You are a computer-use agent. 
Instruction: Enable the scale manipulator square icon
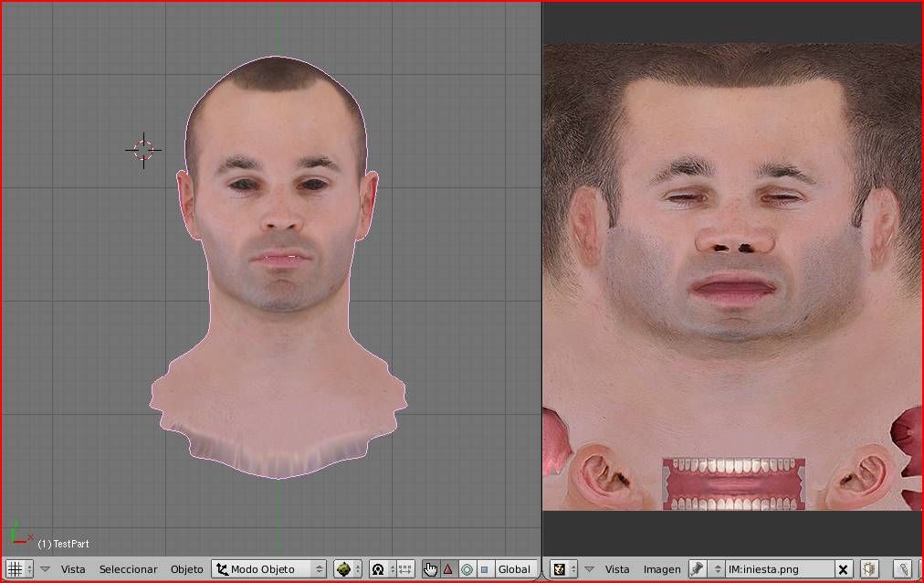pyautogui.click(x=484, y=569)
